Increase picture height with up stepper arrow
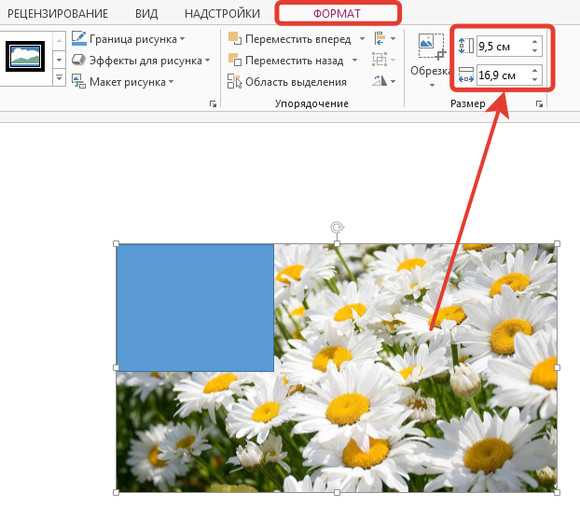The image size is (580, 507). pyautogui.click(x=535, y=41)
